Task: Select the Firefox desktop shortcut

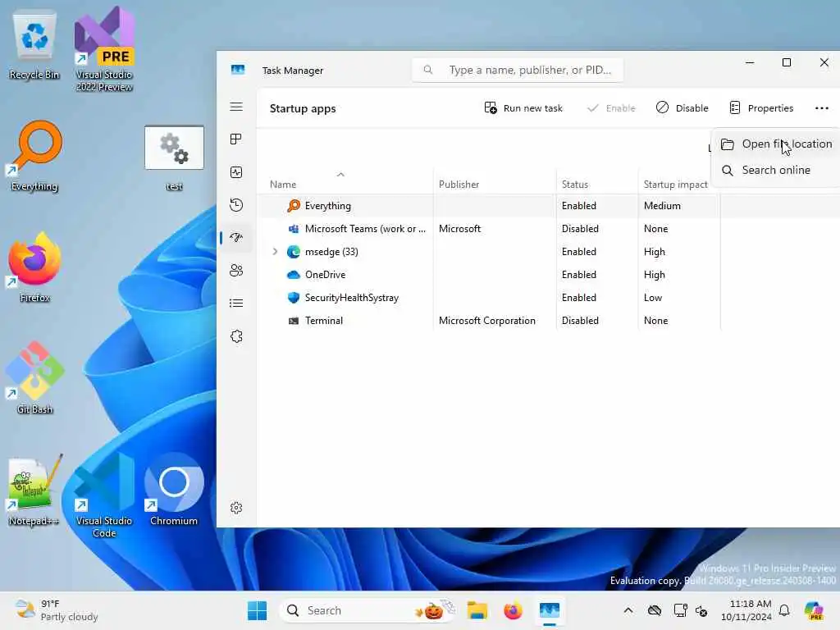Action: (34, 268)
